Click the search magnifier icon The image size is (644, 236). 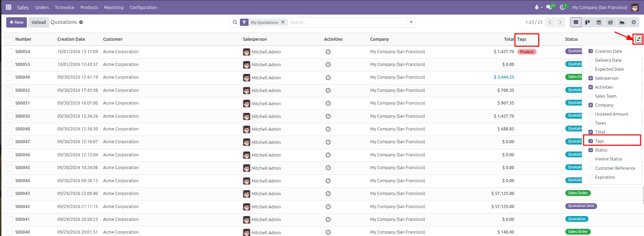coord(235,22)
